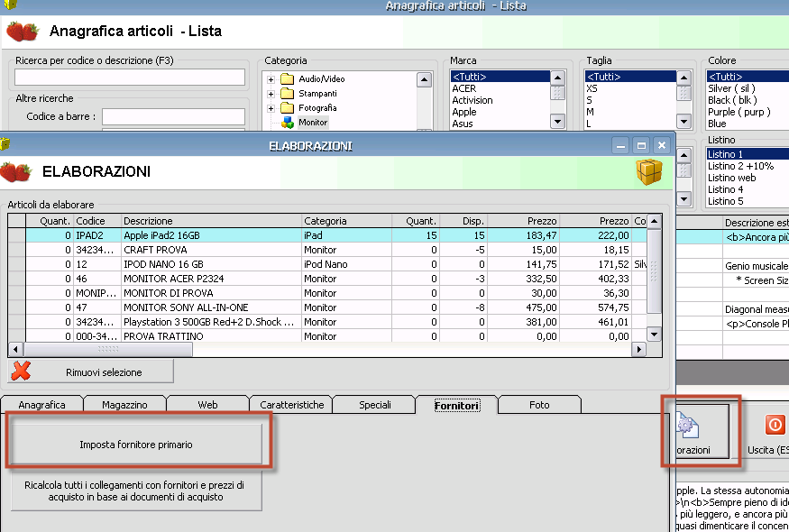This screenshot has height=532, width=789.
Task: Click the yellow cube icon in ELABORAZIONI header
Action: (649, 172)
